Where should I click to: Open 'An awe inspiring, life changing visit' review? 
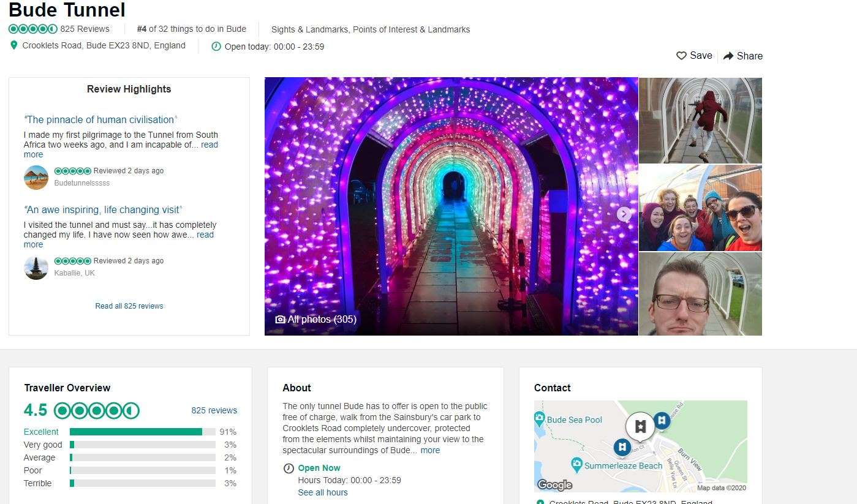(103, 209)
